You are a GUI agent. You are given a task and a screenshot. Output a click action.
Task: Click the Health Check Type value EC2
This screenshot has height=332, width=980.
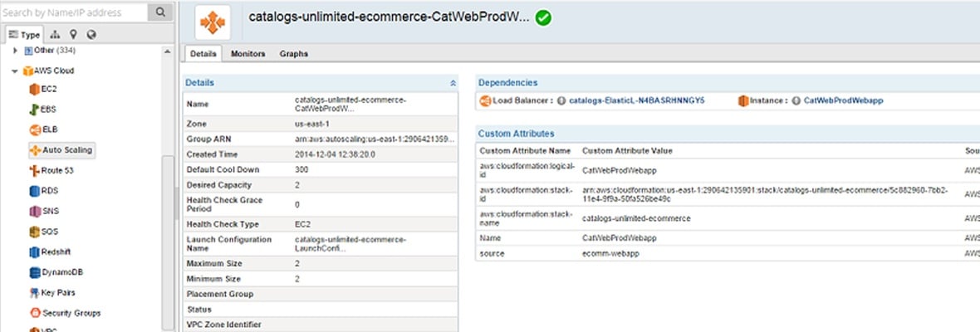[x=302, y=224]
